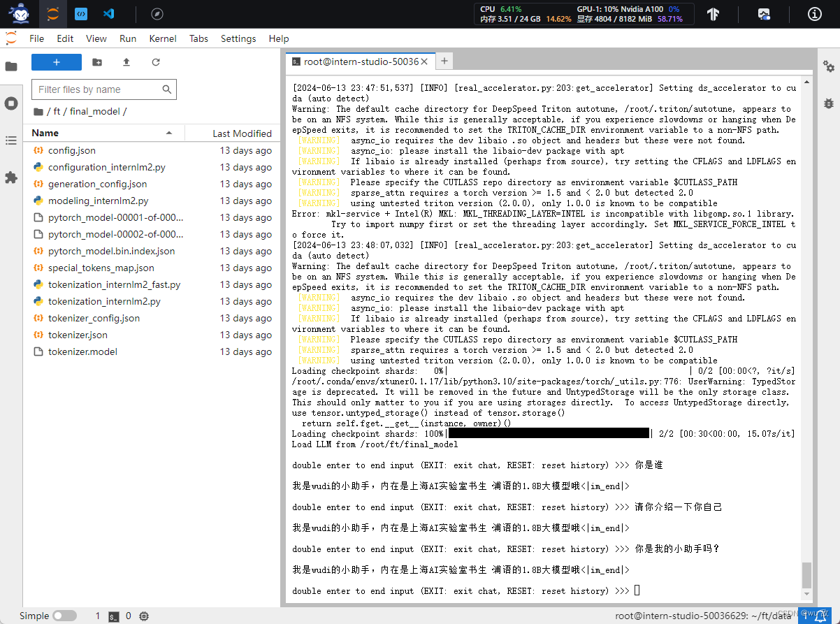840x624 pixels.
Task: Select pytorch_model-00001-of-000 file
Action: tap(152, 217)
